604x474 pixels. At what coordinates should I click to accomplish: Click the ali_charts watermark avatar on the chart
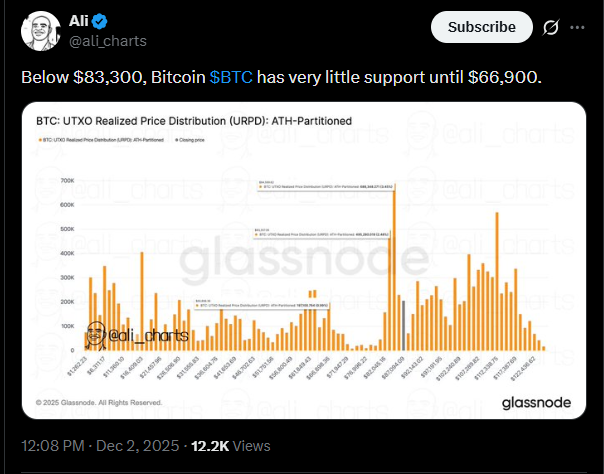(97, 334)
